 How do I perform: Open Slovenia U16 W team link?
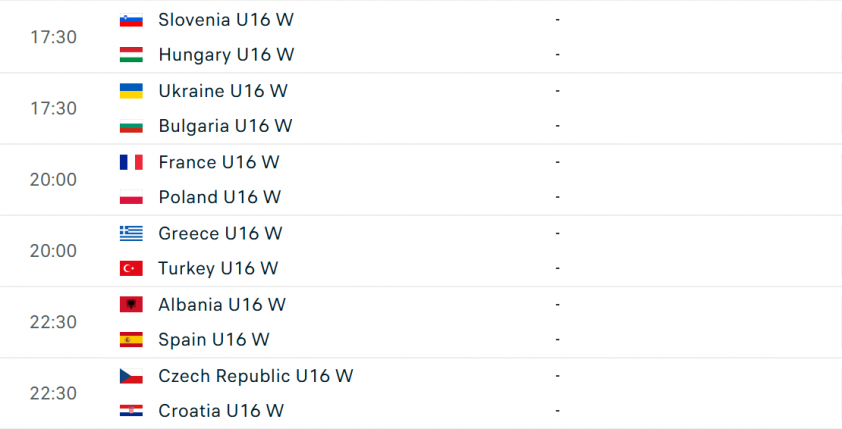226,20
